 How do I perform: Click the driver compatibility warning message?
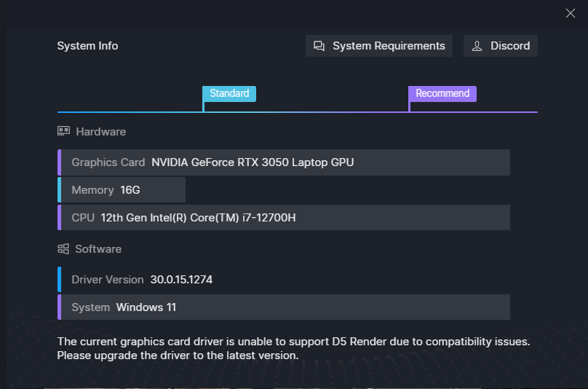293,348
